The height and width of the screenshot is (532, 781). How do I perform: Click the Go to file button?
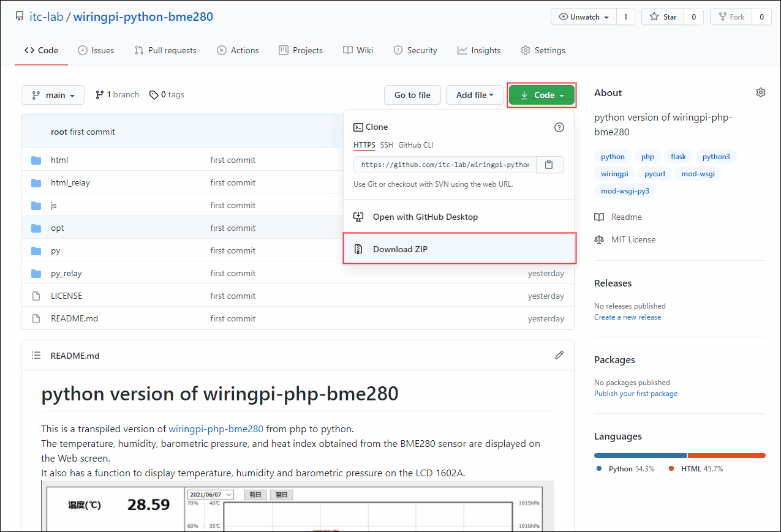412,95
